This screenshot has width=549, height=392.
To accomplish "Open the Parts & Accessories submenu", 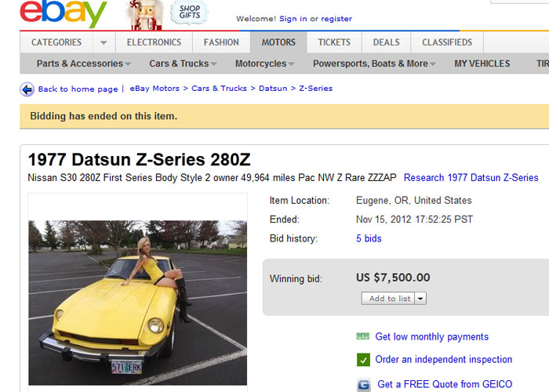I will 84,64.
